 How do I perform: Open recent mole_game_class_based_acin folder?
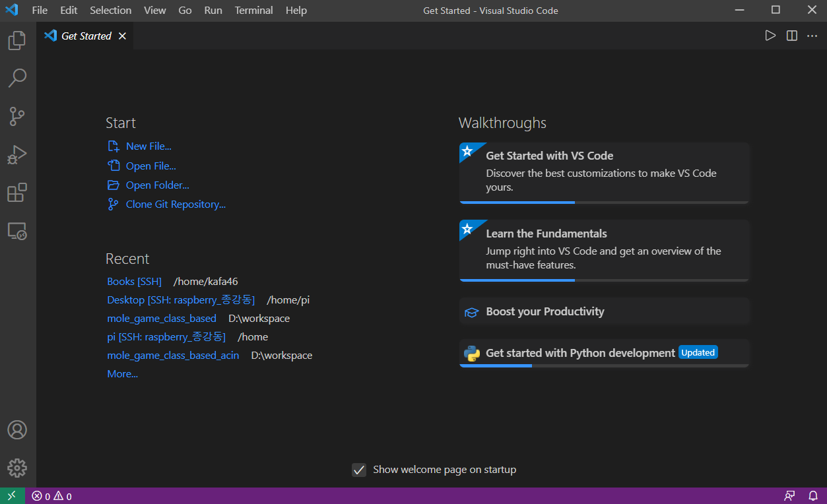coord(173,356)
